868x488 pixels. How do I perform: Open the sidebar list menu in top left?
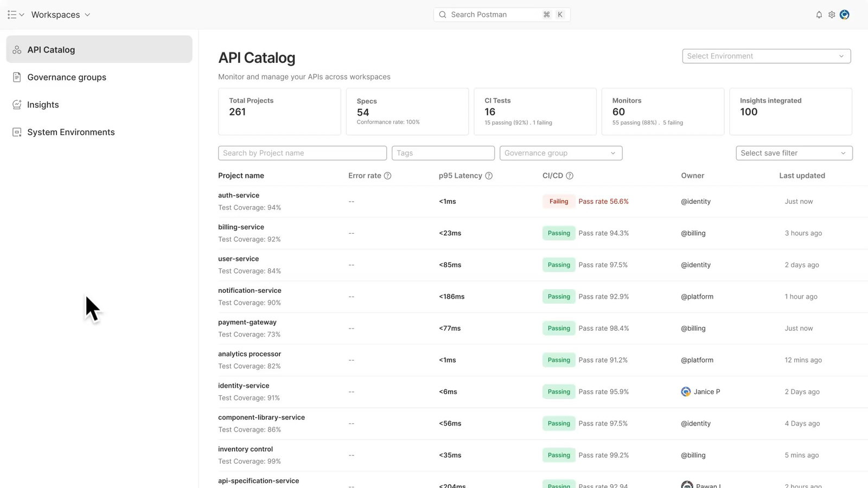(12, 15)
